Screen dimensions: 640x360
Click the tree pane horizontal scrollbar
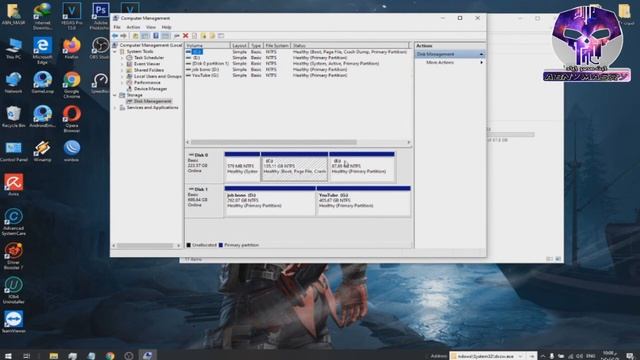click(145, 246)
